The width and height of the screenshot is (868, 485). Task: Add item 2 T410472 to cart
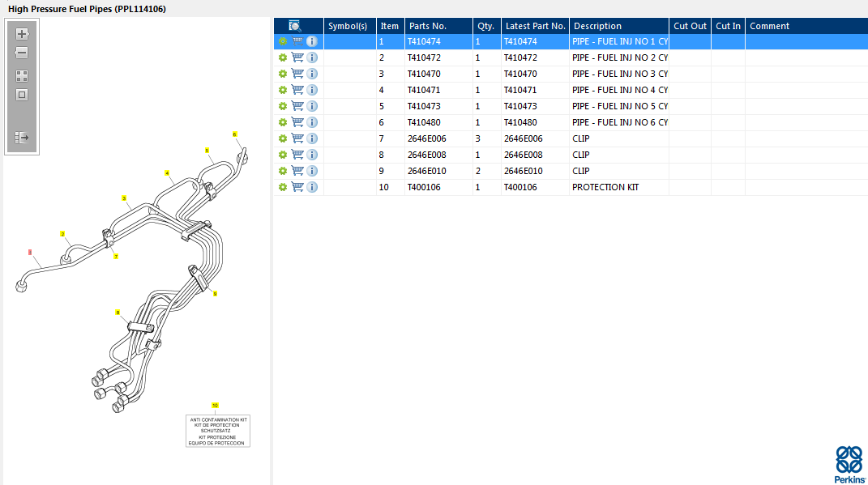297,57
